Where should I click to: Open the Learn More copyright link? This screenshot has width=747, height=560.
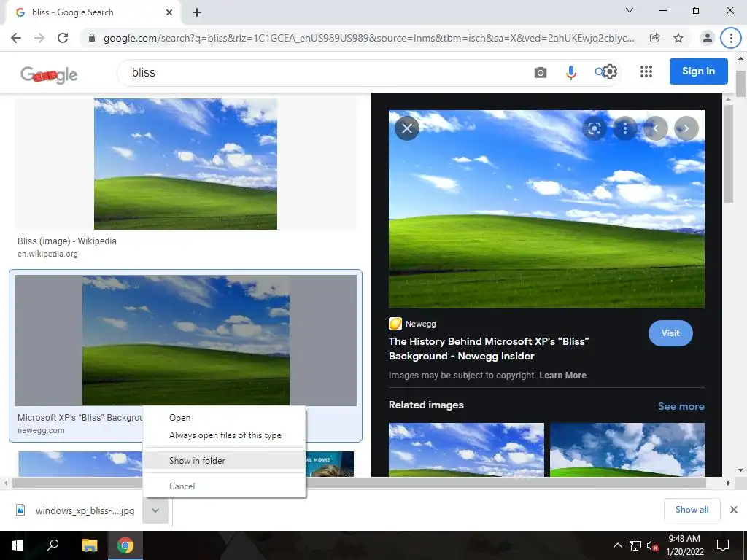(x=562, y=376)
